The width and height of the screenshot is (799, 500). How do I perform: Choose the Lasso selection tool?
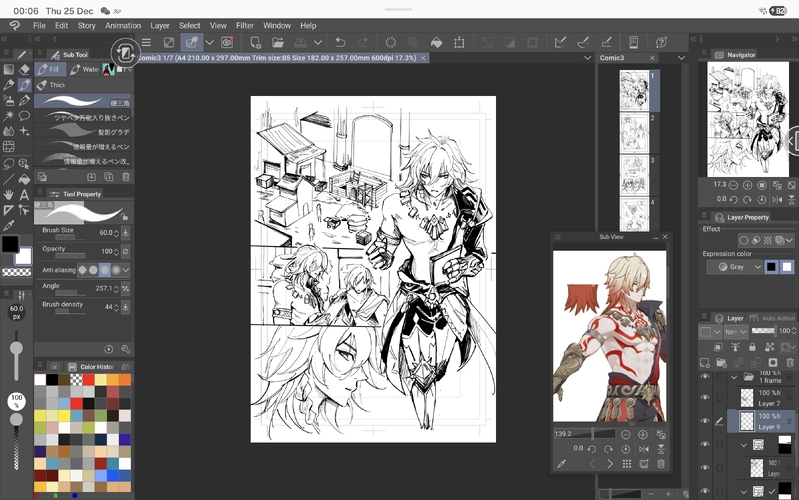[9, 163]
